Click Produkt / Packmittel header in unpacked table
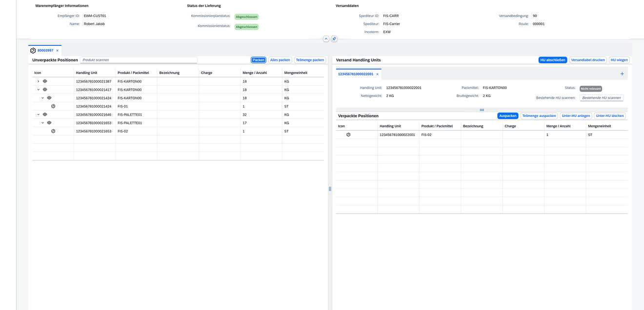 [x=136, y=73]
